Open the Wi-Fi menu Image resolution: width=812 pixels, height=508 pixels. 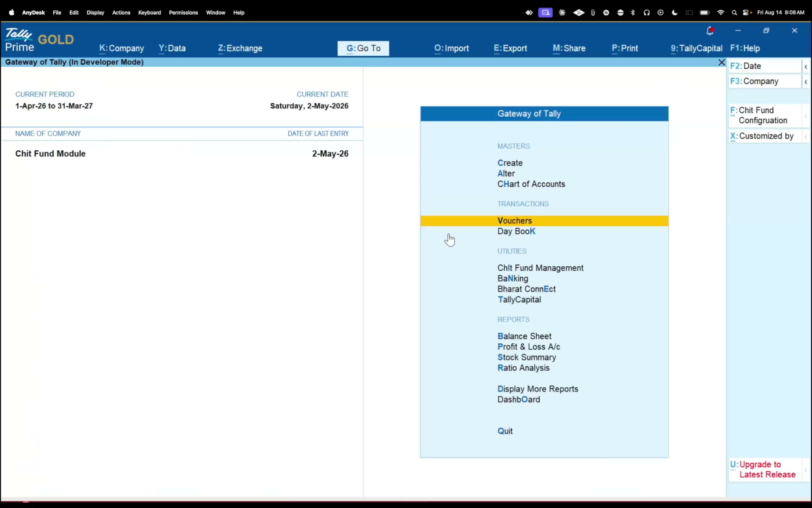click(x=721, y=13)
